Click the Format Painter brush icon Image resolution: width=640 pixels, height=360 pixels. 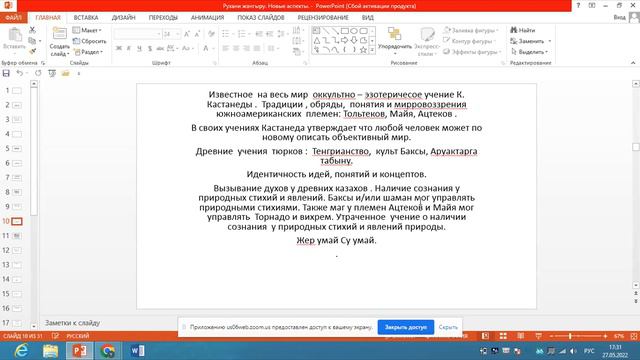32,51
